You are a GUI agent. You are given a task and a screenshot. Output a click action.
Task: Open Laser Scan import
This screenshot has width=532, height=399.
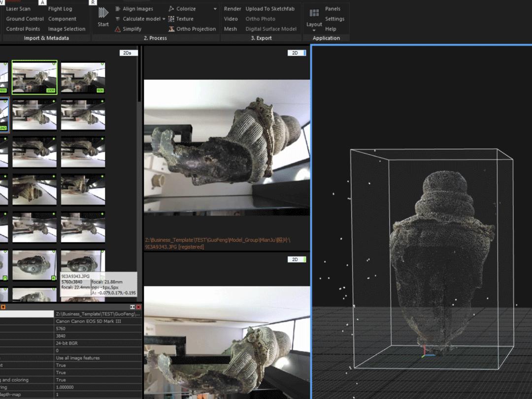point(18,9)
